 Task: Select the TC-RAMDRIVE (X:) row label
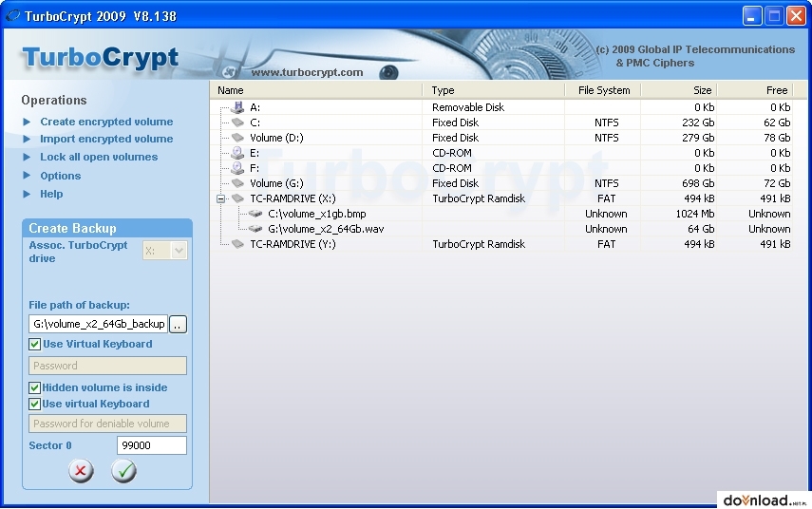[293, 198]
